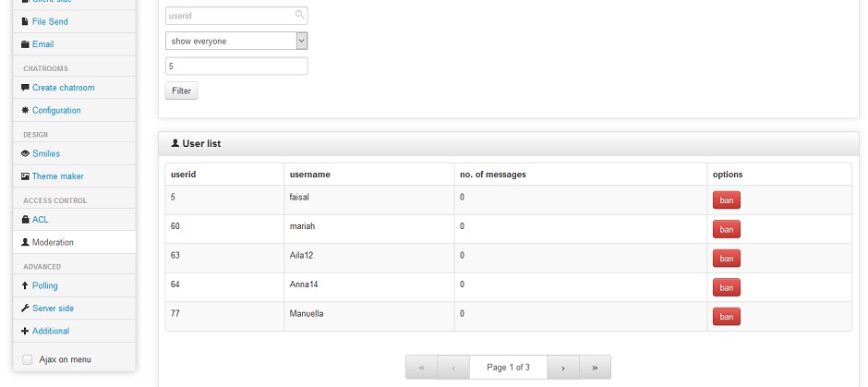The height and width of the screenshot is (387, 868).
Task: Click the user icon beside User list heading
Action: pyautogui.click(x=175, y=143)
